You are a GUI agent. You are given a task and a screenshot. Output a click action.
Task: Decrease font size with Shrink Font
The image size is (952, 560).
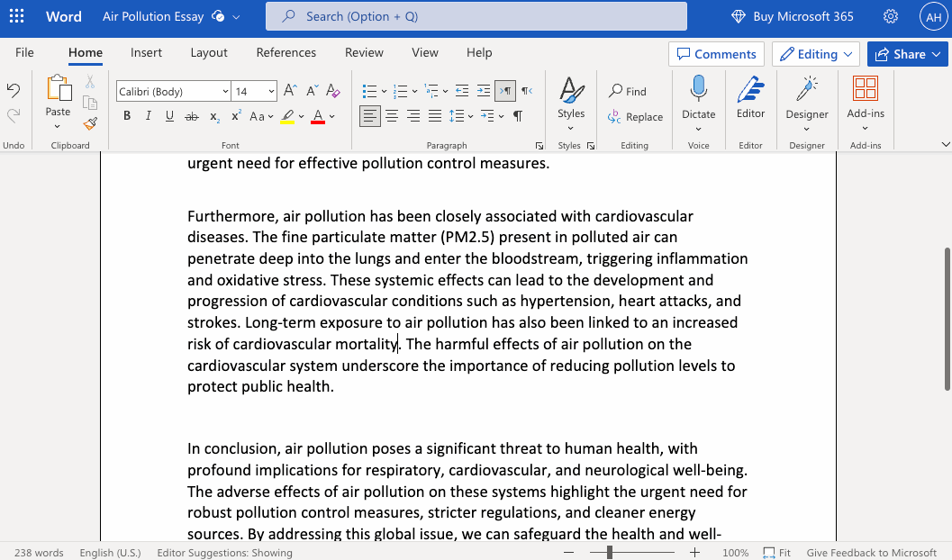coord(312,91)
